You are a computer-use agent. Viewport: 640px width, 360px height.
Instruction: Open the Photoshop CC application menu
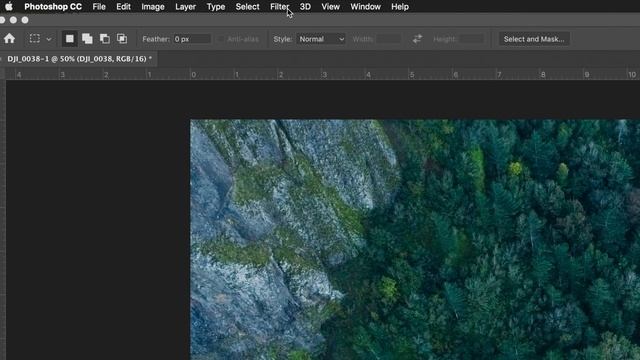(x=53, y=7)
